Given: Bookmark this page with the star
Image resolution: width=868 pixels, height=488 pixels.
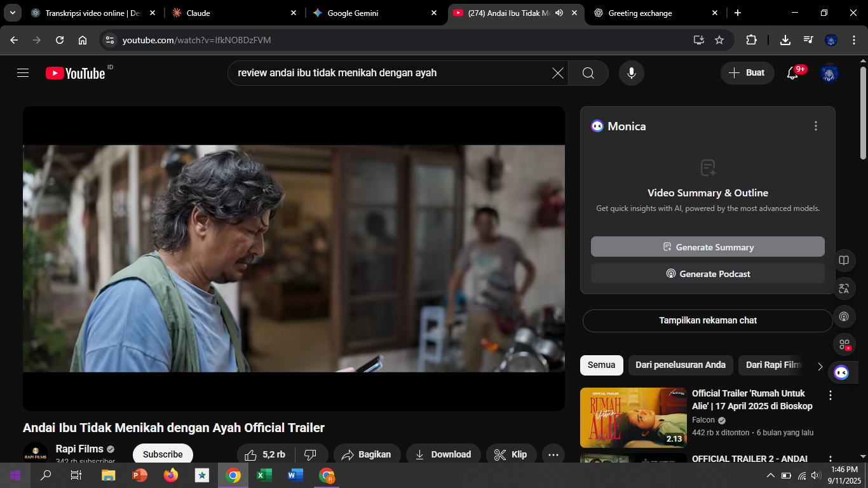Looking at the screenshot, I should 719,40.
